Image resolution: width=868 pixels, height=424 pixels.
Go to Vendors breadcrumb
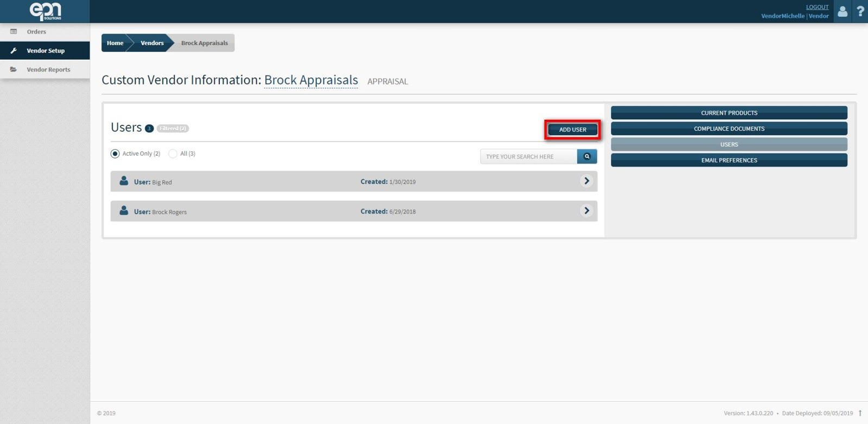pyautogui.click(x=152, y=43)
